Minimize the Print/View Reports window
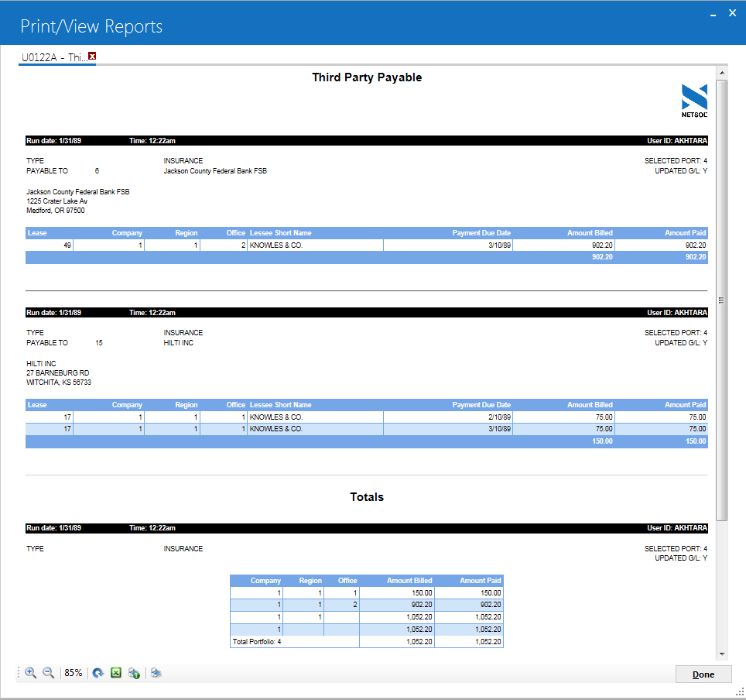Screen dimensions: 746x700 pyautogui.click(x=713, y=15)
